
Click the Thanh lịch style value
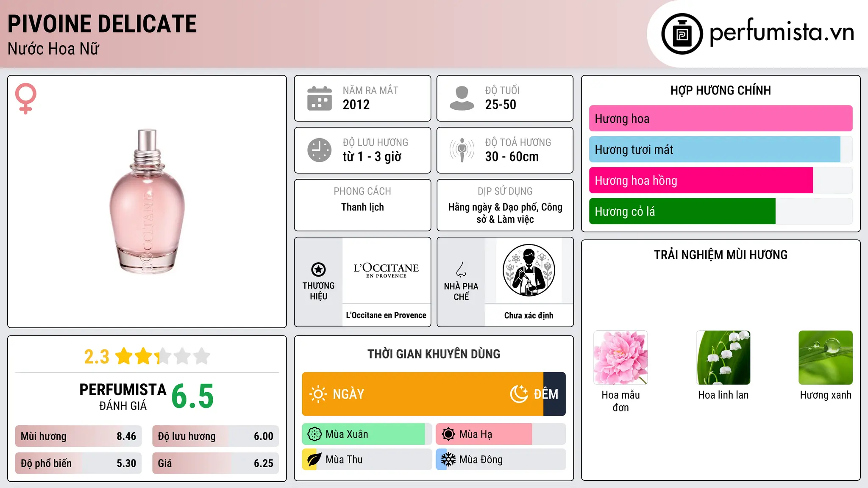point(362,207)
